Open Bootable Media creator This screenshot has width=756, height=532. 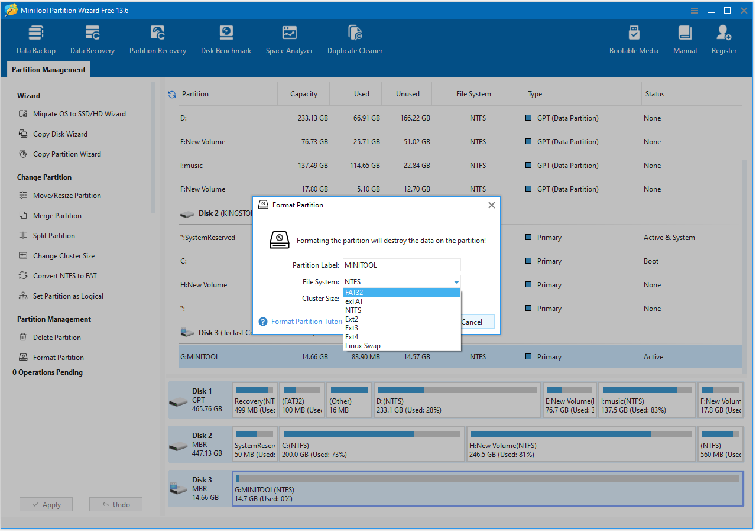tap(634, 38)
